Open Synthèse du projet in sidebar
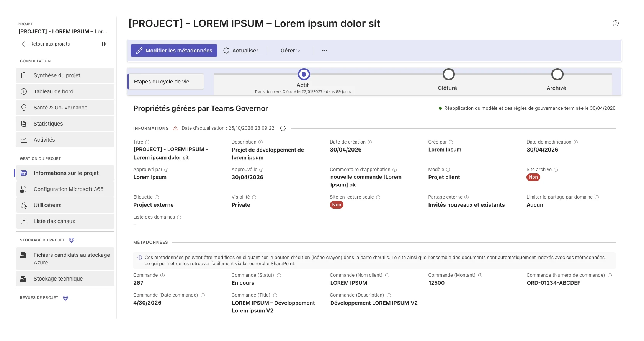 click(65, 75)
